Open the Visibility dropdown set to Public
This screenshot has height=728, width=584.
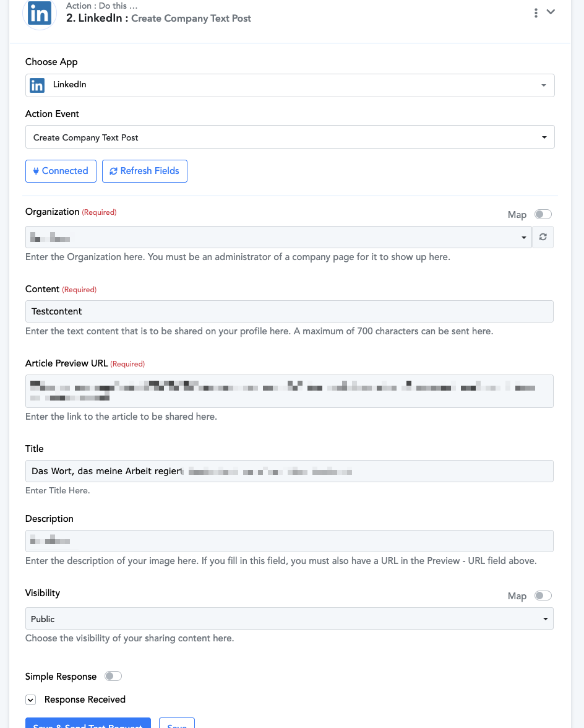click(x=290, y=619)
